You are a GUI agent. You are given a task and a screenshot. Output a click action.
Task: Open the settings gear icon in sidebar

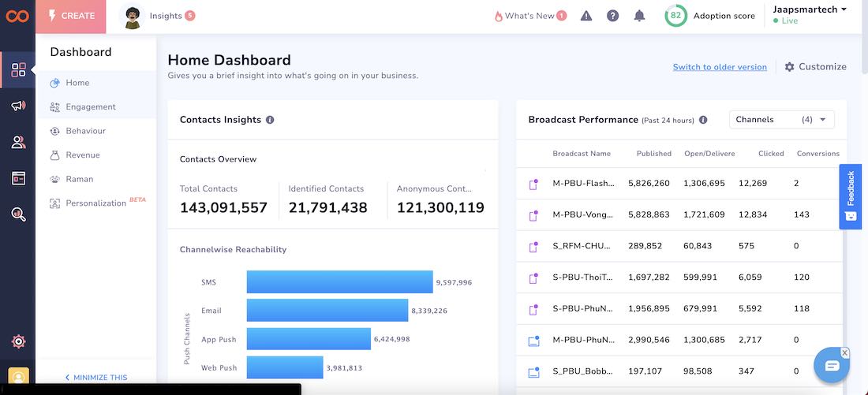(x=18, y=341)
